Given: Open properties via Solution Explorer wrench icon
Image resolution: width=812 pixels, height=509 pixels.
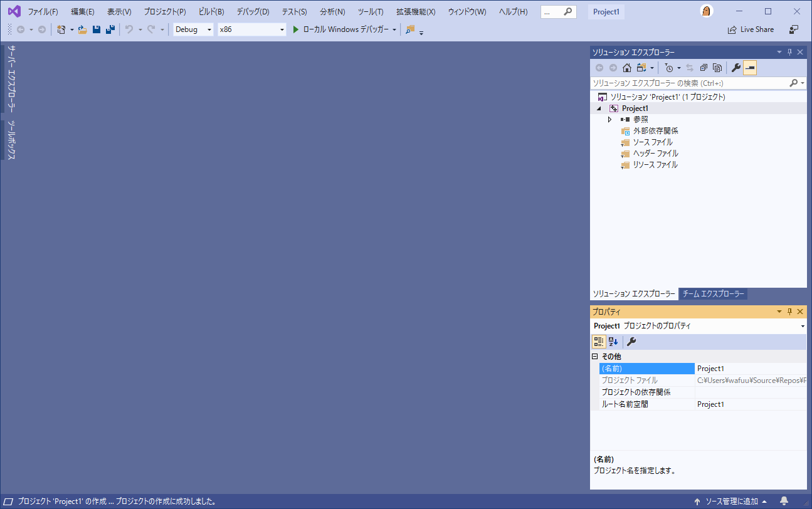Looking at the screenshot, I should tap(736, 68).
